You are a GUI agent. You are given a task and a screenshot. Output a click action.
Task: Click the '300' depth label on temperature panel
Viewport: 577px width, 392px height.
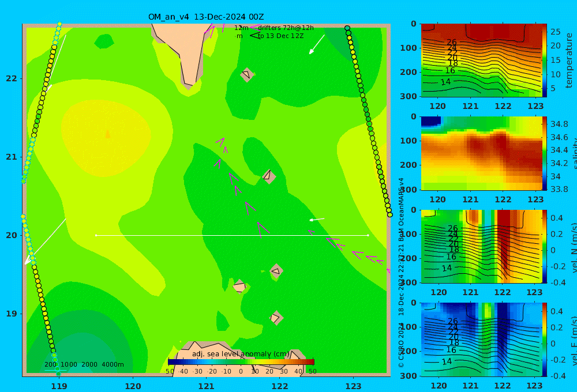(x=409, y=96)
